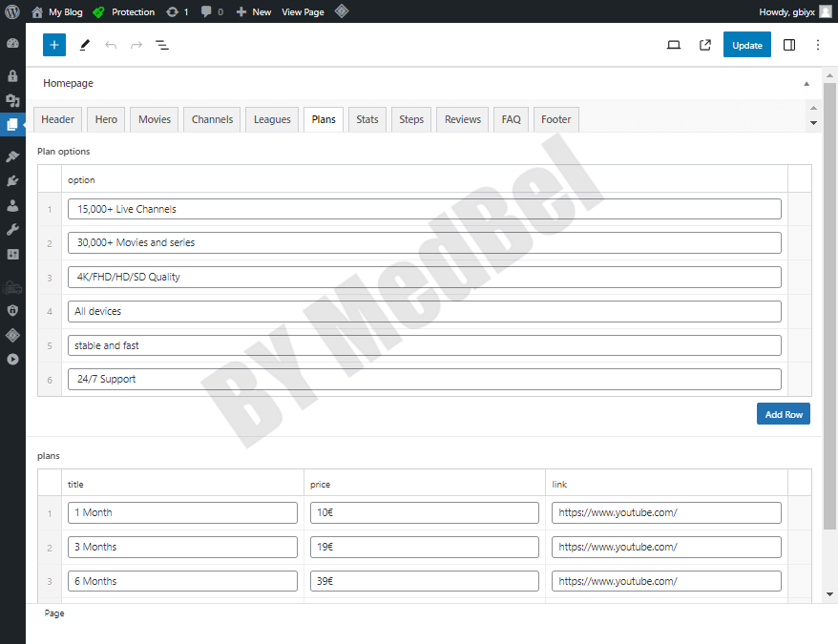This screenshot has width=838, height=644.
Task: Click the Add Row button
Action: tap(784, 414)
